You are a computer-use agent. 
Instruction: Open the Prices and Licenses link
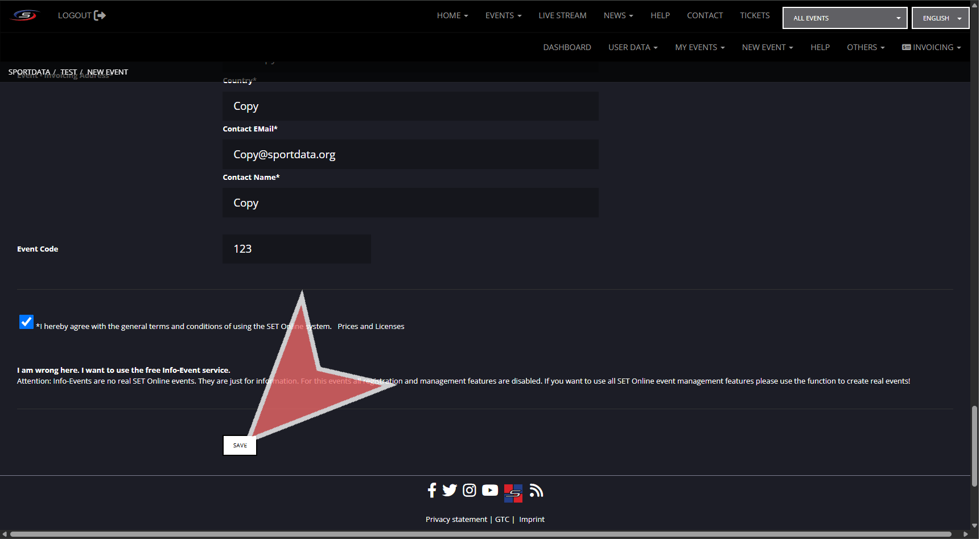370,326
